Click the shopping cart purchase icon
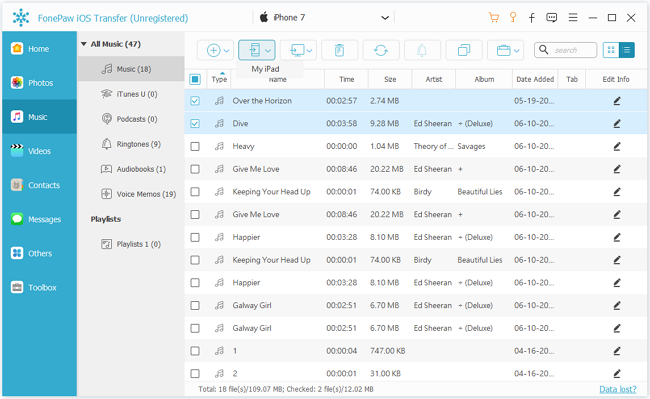 [x=494, y=17]
